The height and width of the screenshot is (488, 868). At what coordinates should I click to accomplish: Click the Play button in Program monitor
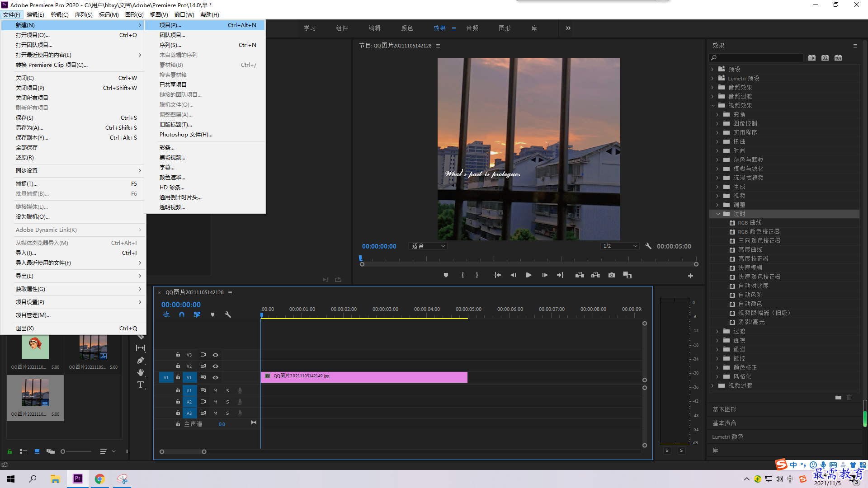(528, 275)
